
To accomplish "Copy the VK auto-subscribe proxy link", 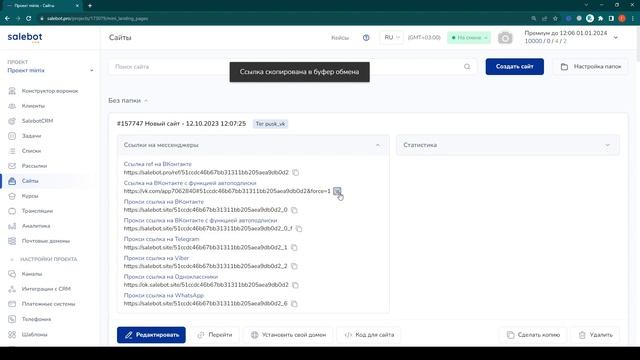I will point(299,229).
